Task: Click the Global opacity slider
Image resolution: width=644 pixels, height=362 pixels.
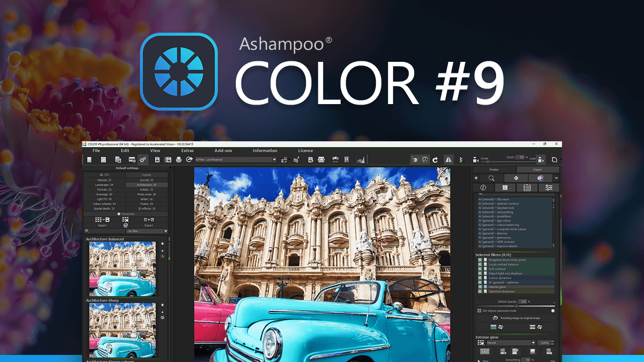Action: (516, 306)
